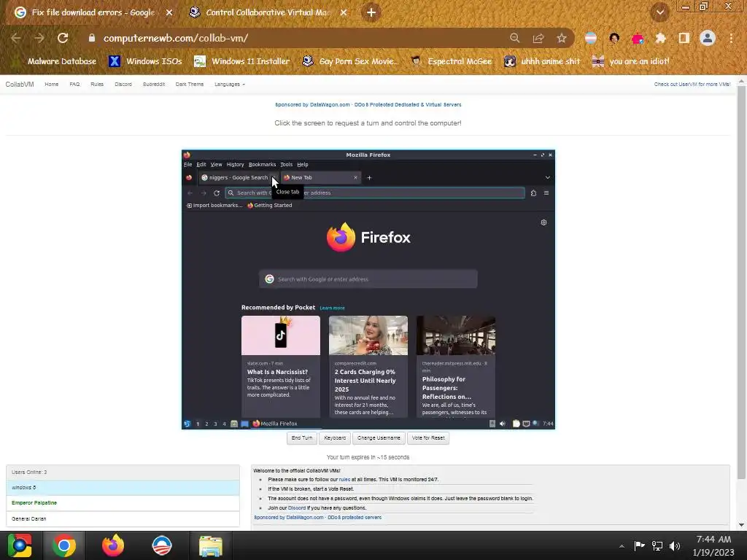The height and width of the screenshot is (560, 747).
Task: Open new Chrome tab plus button
Action: tap(371, 12)
